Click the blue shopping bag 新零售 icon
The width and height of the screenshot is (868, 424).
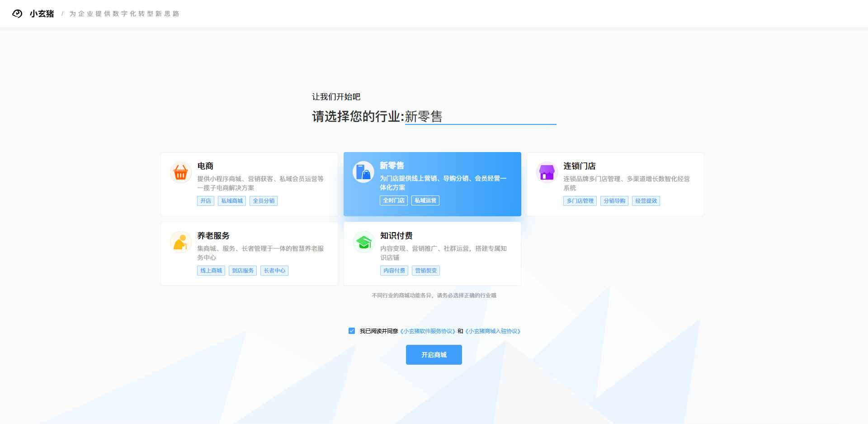click(363, 172)
